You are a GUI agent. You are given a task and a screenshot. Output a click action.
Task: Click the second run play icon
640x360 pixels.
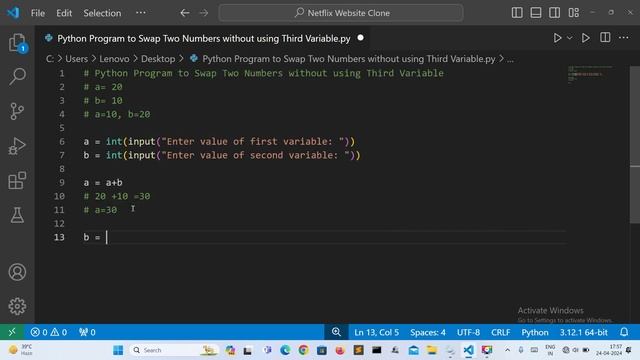point(585,38)
